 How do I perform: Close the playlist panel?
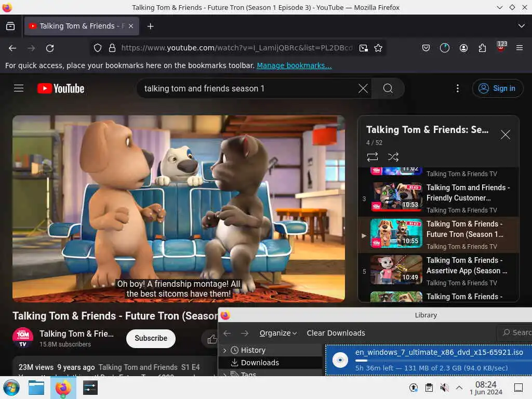click(505, 135)
